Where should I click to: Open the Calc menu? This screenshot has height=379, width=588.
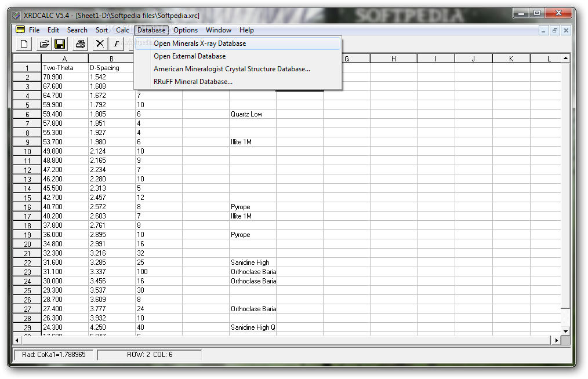coord(122,30)
